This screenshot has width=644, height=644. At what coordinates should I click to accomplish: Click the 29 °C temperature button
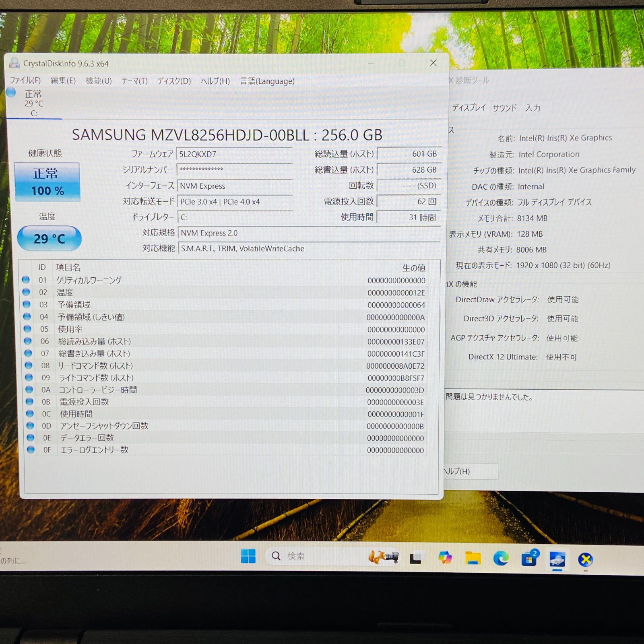[x=49, y=239]
